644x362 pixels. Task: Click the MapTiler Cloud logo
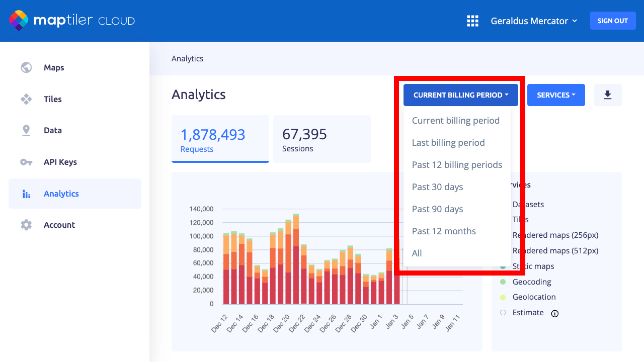click(x=72, y=21)
